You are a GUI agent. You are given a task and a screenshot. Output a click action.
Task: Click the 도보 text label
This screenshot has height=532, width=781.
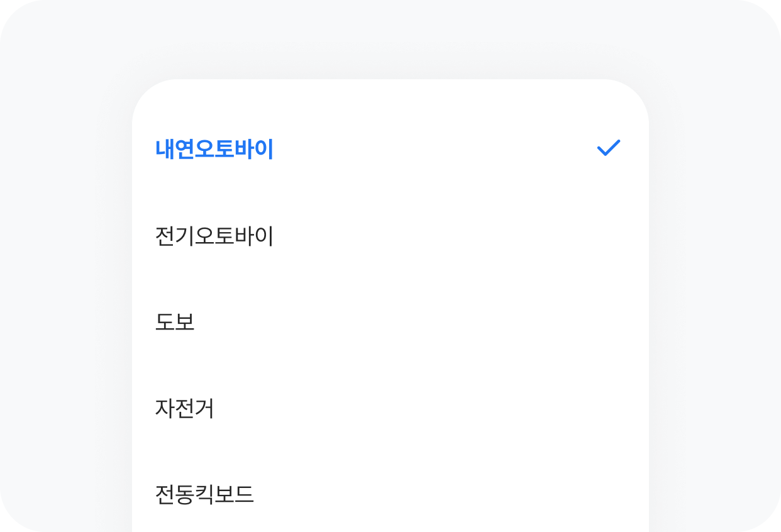tap(175, 323)
